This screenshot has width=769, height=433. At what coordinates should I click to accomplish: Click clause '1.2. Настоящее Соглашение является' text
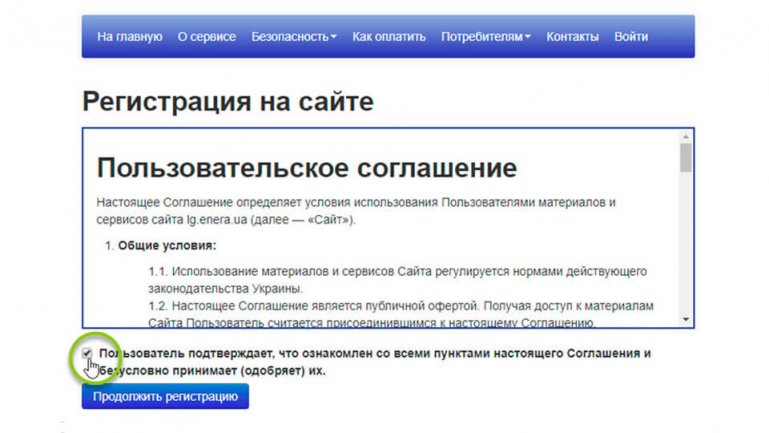point(401,314)
